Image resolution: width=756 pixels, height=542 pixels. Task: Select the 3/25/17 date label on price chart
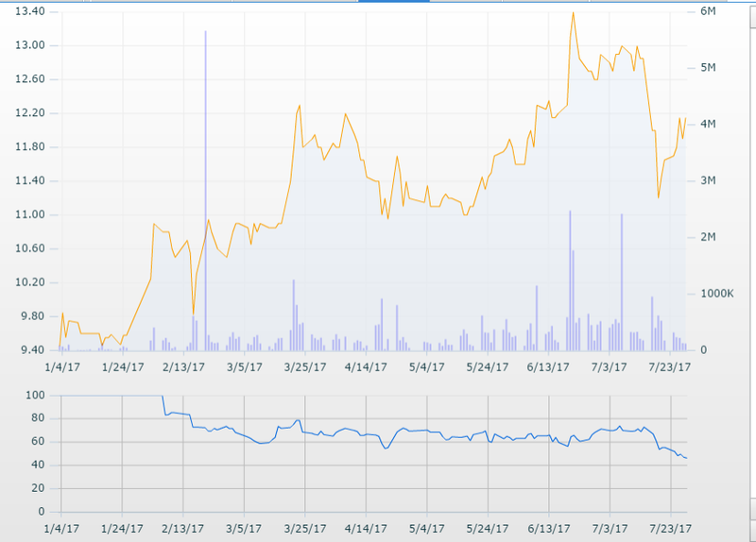[304, 367]
